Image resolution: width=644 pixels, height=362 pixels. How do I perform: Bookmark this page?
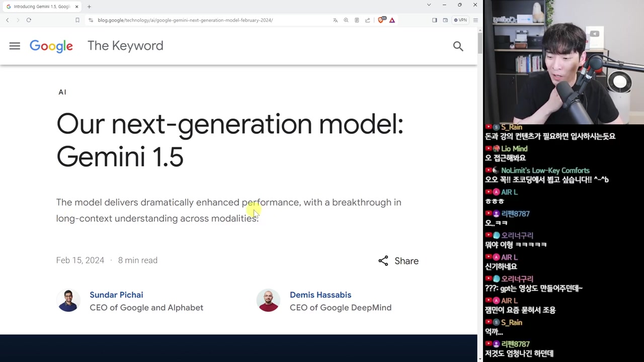[x=77, y=20]
